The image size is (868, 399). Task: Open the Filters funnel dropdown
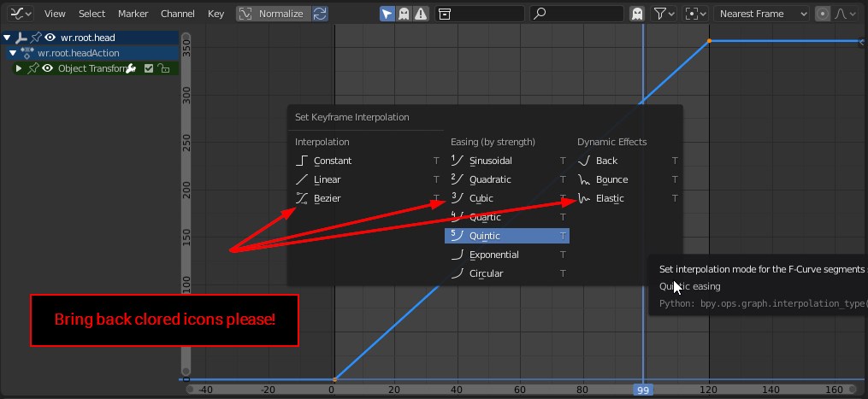(x=664, y=14)
